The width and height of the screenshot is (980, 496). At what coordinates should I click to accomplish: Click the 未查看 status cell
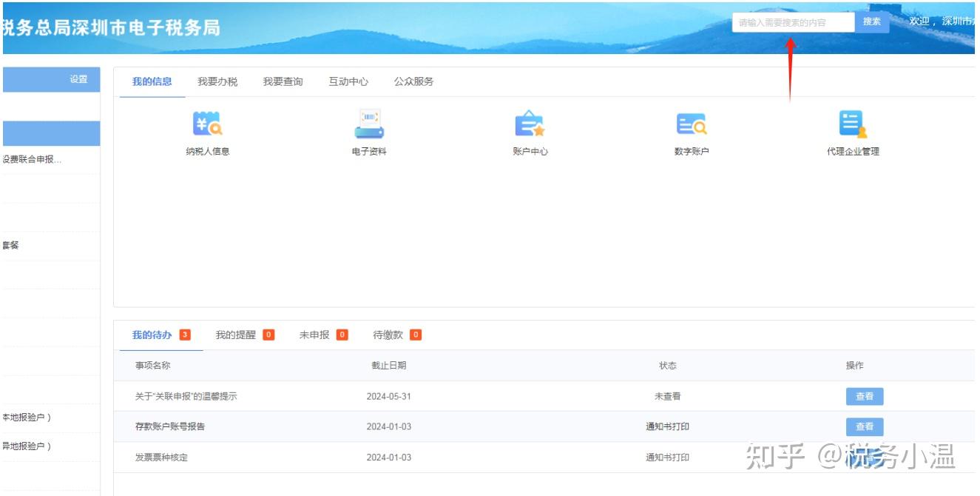(667, 396)
